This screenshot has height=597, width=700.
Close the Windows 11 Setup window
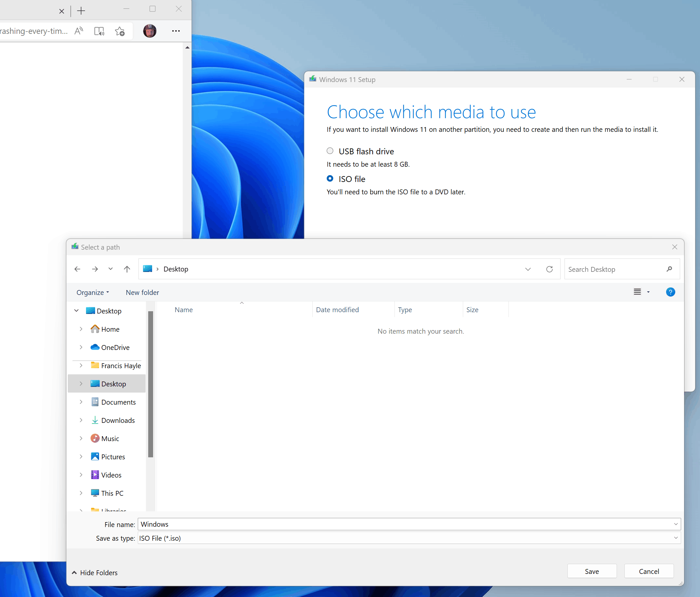pyautogui.click(x=682, y=79)
